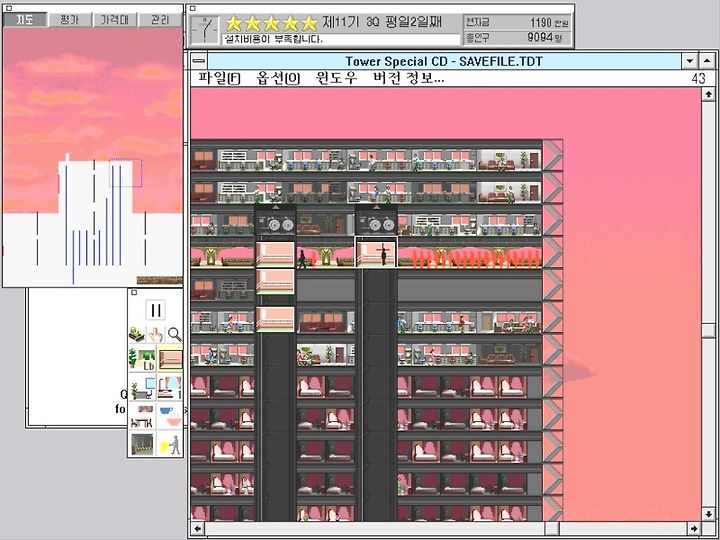Choose the security guard flashlight tool
Screen dimensions: 720x540
pyautogui.click(x=170, y=444)
